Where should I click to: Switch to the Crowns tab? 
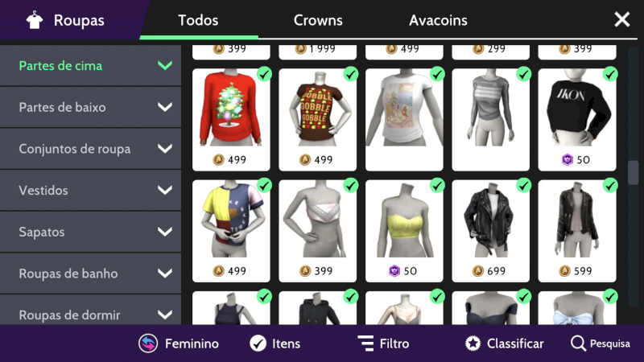tap(318, 20)
